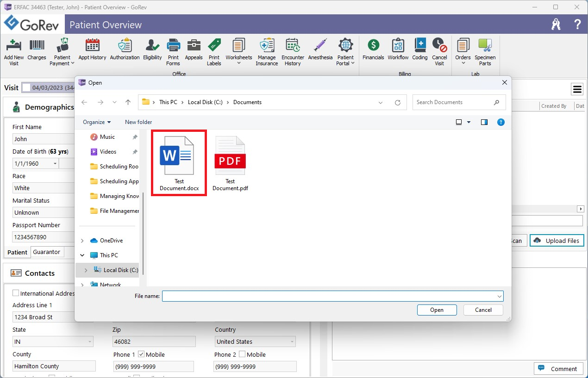The image size is (588, 378).
Task: Expand Local Disk (C:) tree node
Action: click(x=86, y=270)
